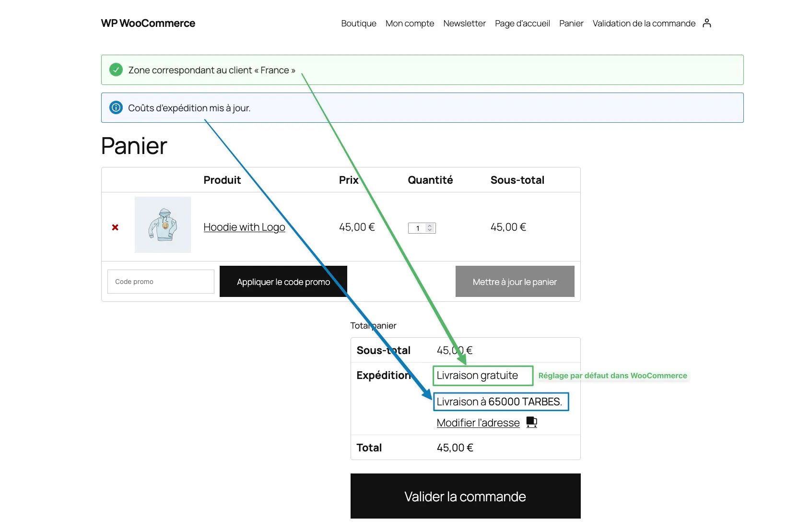Open Validation de la commande menu item
Screen dimensions: 787x532
[x=644, y=24]
